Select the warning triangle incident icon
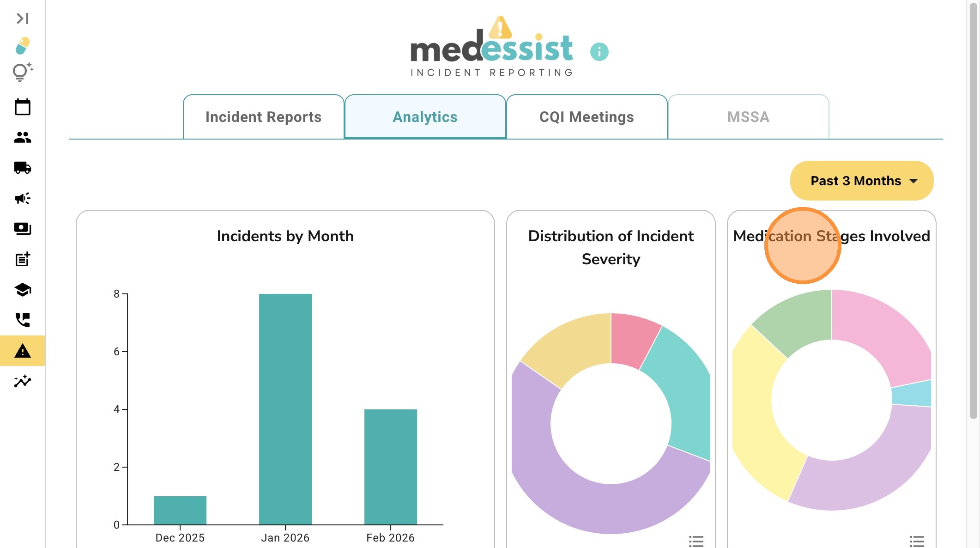The image size is (980, 548). pyautogui.click(x=22, y=351)
